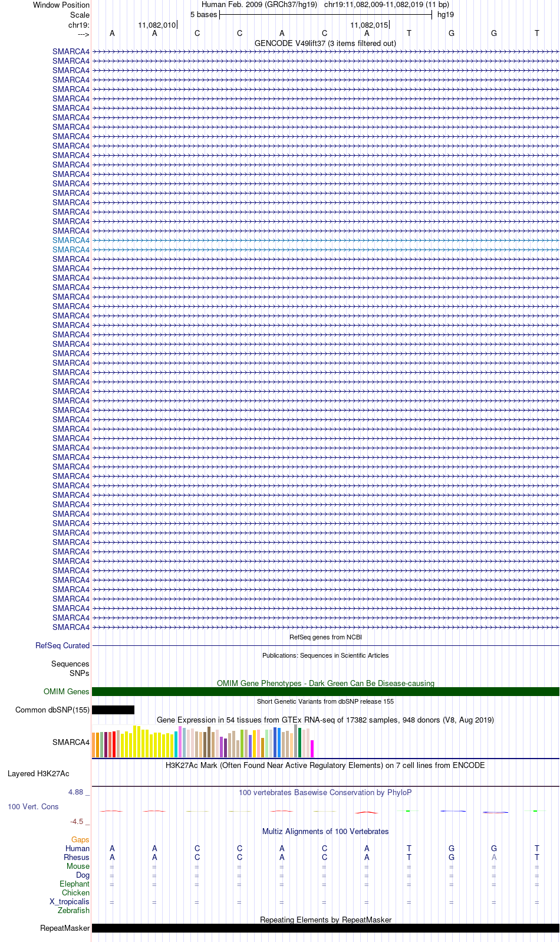This screenshot has height=942, width=560.
Task: Click the RefSeq Curated track label
Action: pos(62,645)
